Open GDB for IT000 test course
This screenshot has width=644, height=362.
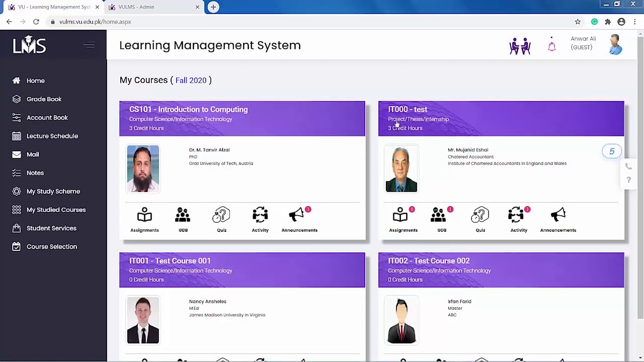point(442,220)
